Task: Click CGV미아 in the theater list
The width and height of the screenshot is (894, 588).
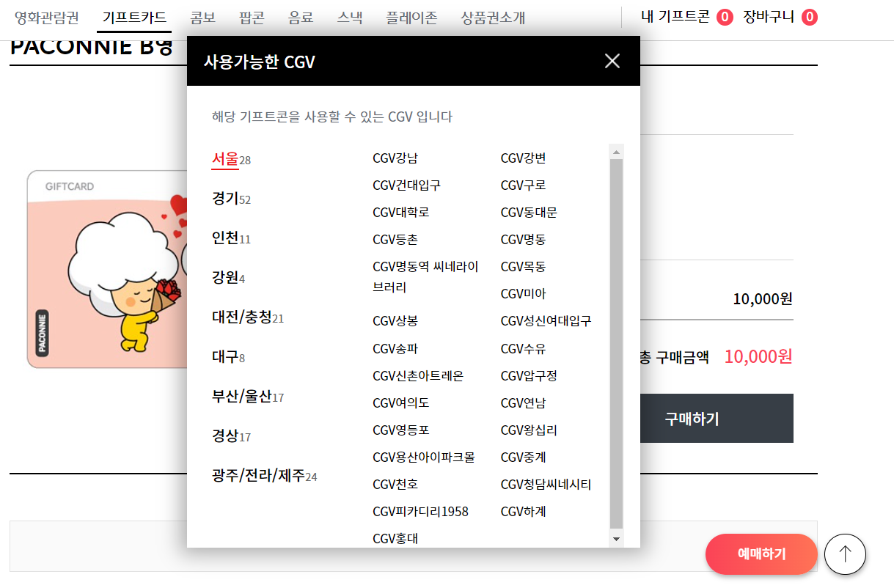Action: (523, 293)
